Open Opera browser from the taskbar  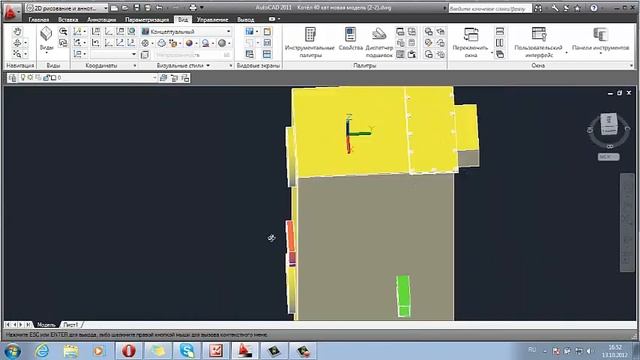pos(129,351)
